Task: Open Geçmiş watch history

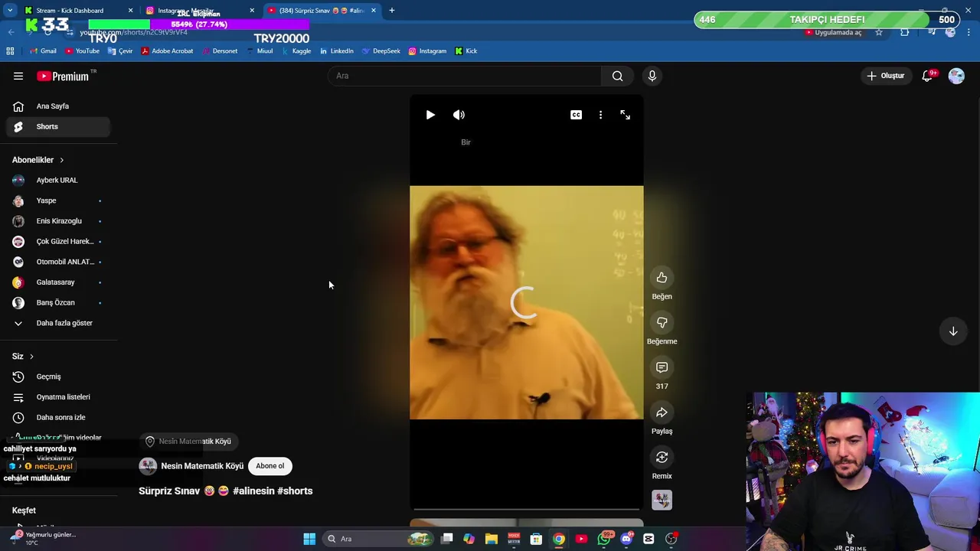Action: click(58, 377)
